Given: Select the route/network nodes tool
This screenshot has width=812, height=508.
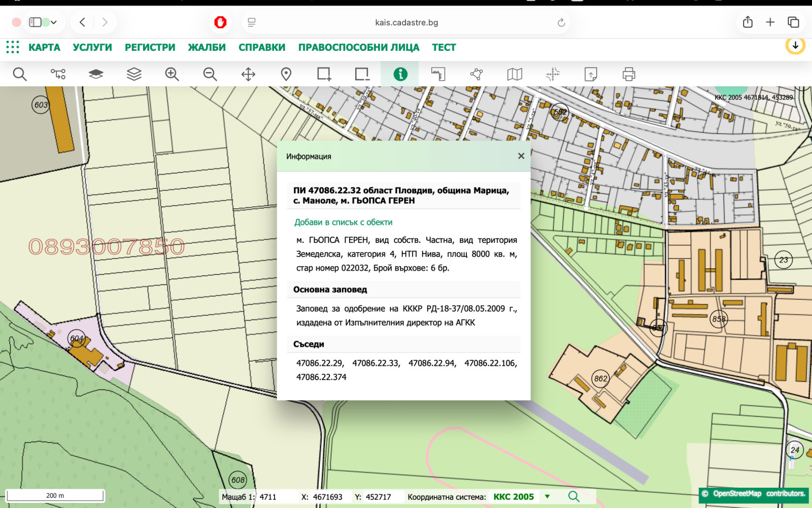Looking at the screenshot, I should (58, 74).
